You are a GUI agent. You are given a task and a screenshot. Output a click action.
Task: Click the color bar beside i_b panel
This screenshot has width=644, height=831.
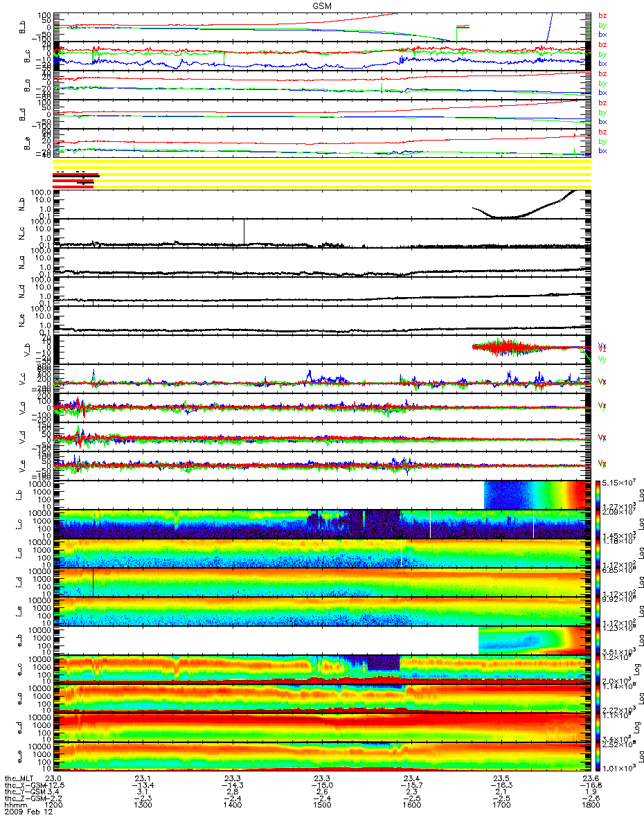click(599, 494)
